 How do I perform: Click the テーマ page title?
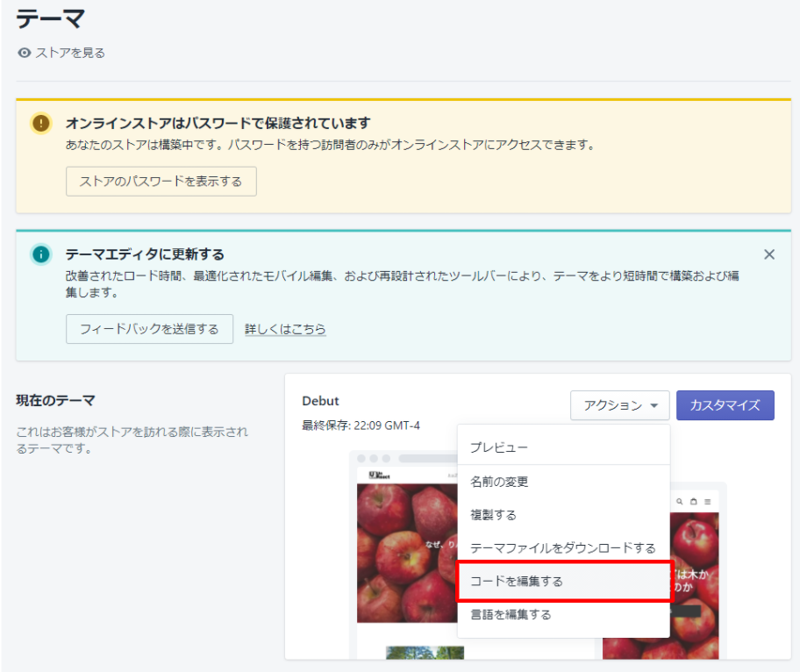point(51,19)
